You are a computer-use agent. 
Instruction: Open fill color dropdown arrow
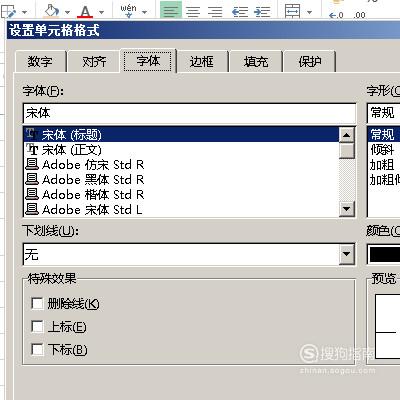pos(67,12)
